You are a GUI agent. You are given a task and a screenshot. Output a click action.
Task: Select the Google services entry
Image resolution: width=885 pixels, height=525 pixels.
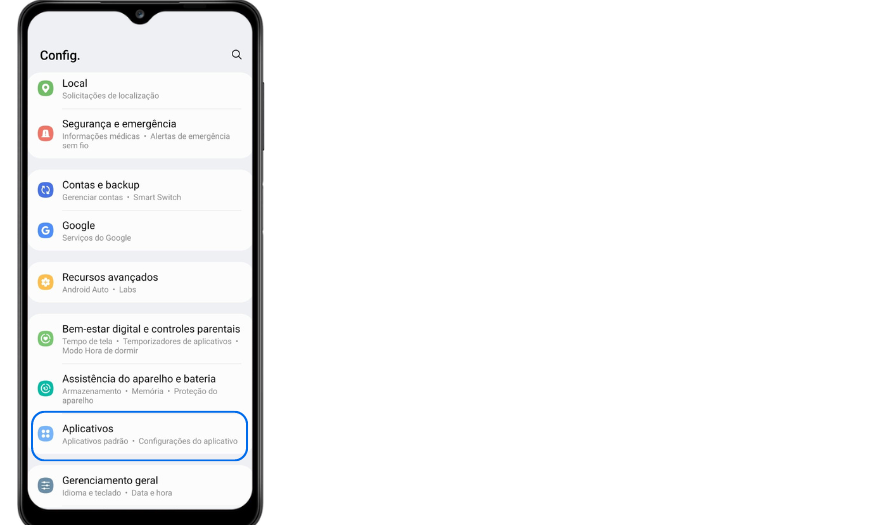(x=140, y=231)
